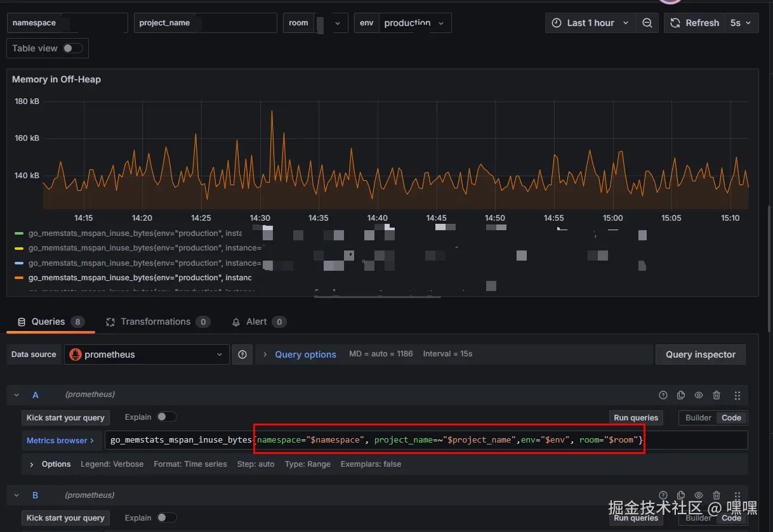The image size is (773, 532).
Task: Toggle query A visibility eye icon
Action: point(699,395)
